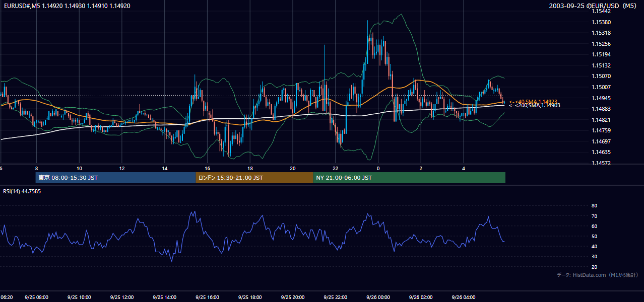Click hour marker 18 under the price chart

pos(250,168)
